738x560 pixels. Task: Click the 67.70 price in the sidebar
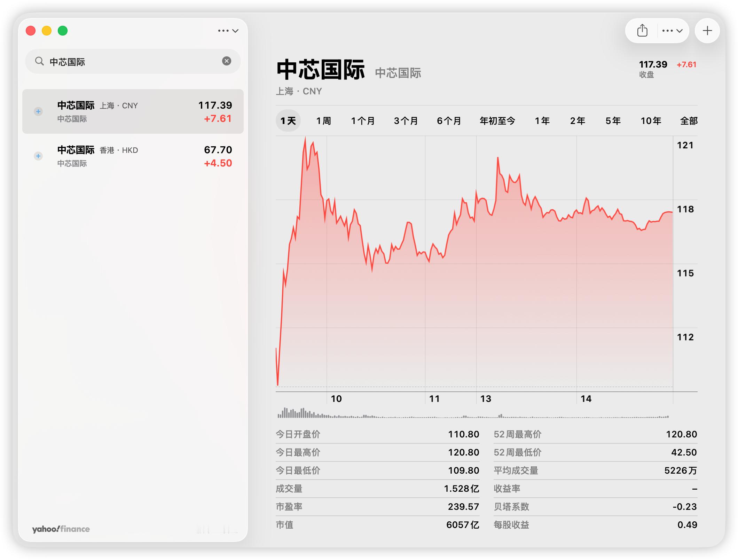218,150
